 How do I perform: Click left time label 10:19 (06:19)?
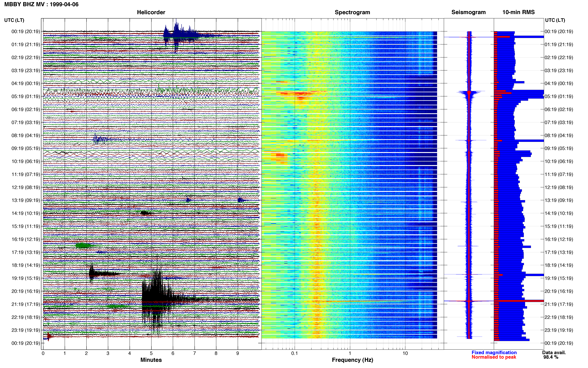[x=26, y=161]
